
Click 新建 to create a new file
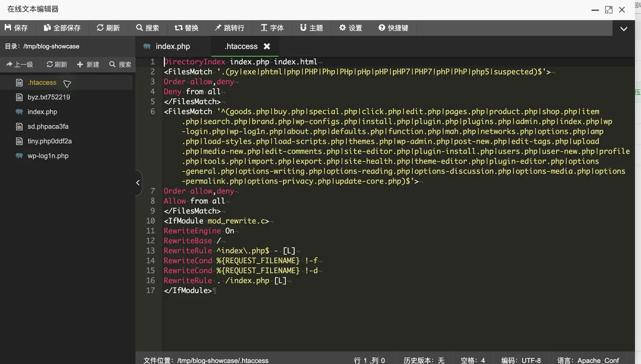(x=88, y=65)
